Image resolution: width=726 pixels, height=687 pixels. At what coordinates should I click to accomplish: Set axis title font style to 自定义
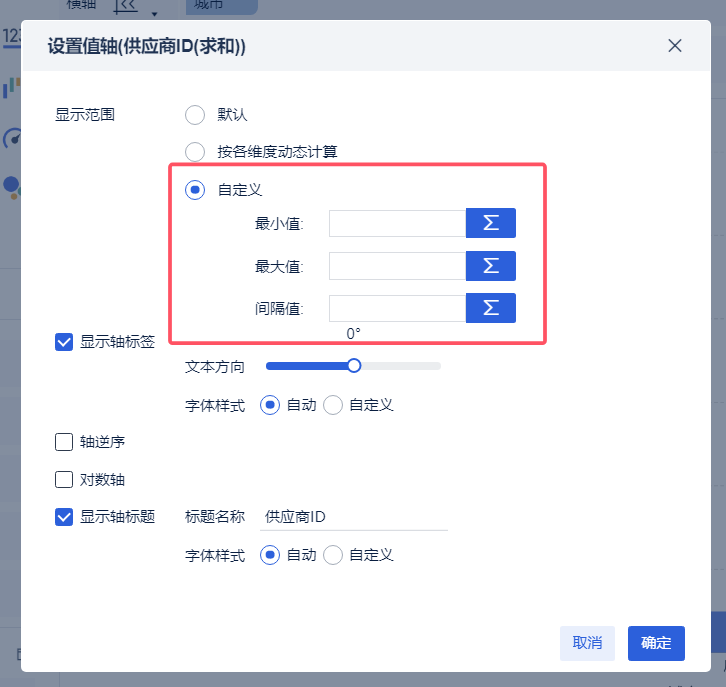pos(333,555)
